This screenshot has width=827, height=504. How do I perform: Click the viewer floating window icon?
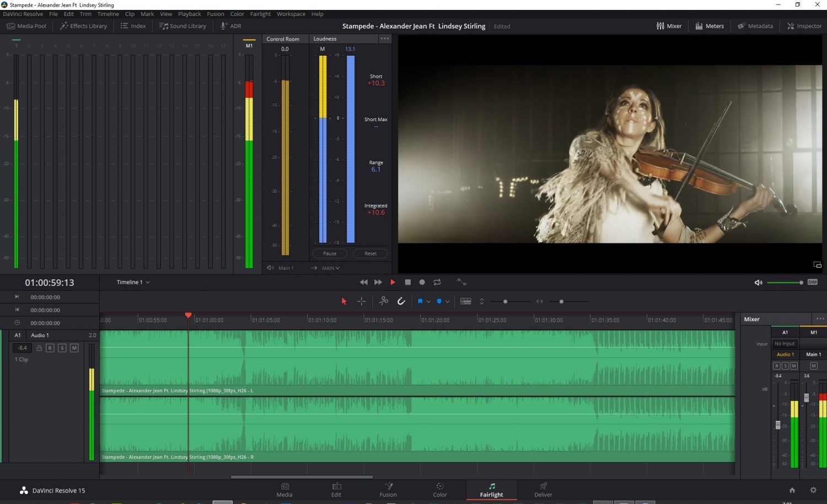818,265
